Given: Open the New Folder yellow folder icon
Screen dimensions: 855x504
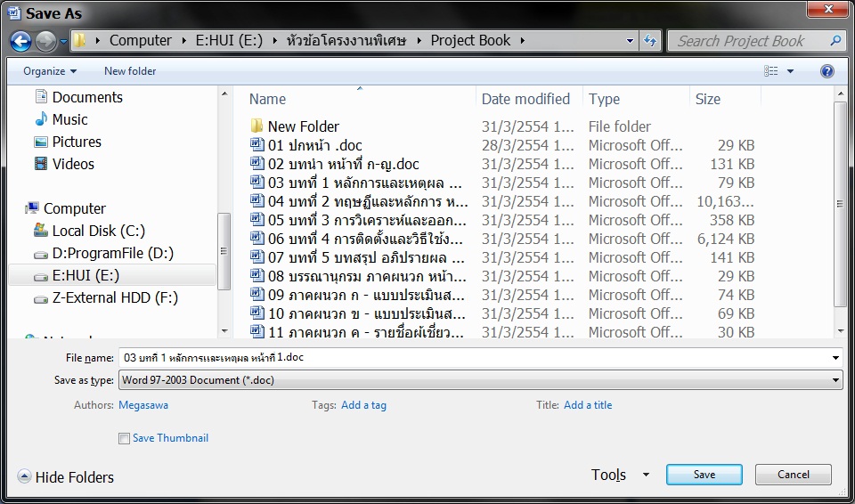Looking at the screenshot, I should click(x=256, y=126).
